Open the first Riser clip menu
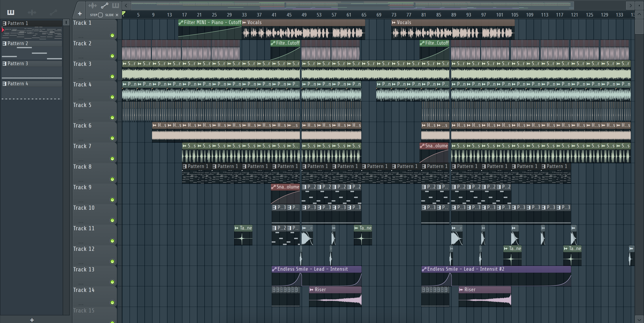 click(x=311, y=289)
